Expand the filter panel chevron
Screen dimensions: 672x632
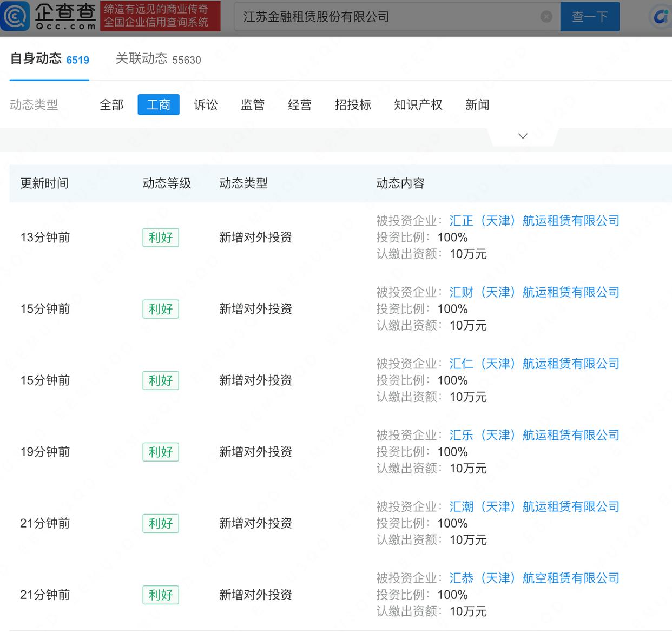523,136
